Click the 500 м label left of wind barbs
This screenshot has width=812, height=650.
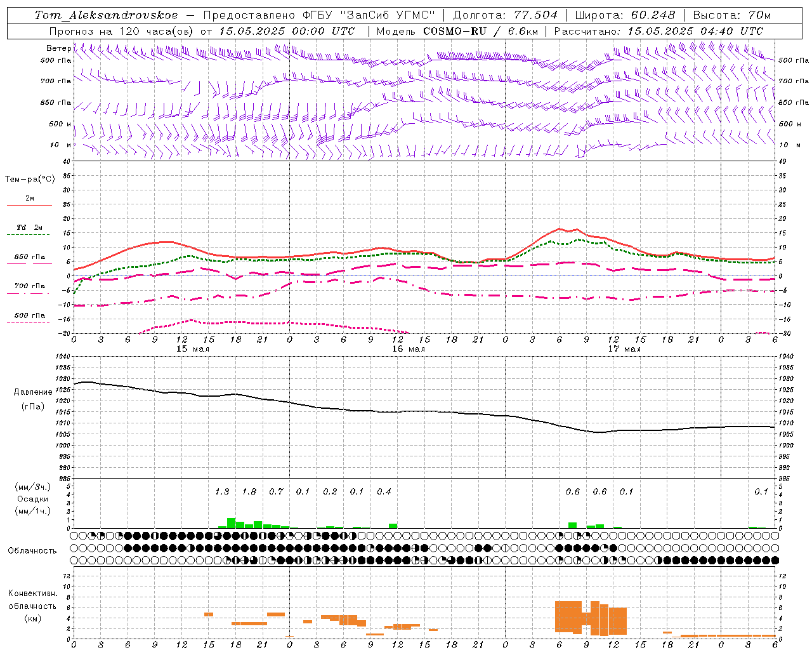pos(60,124)
